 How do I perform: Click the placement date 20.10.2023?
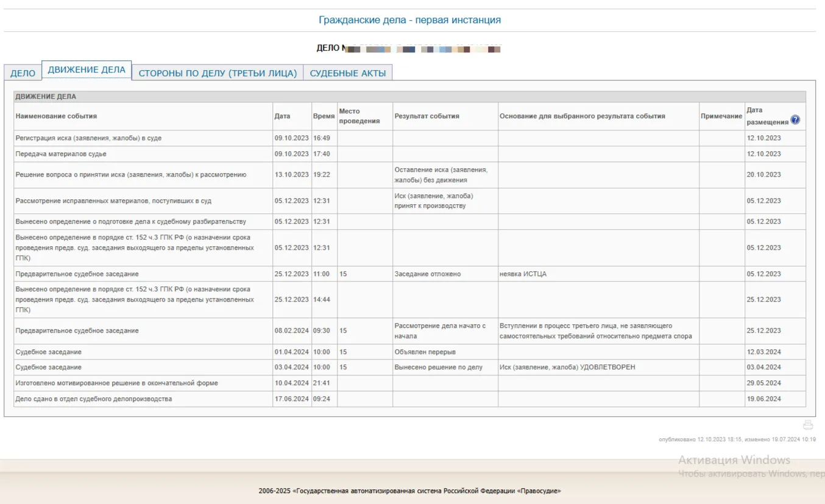click(764, 175)
